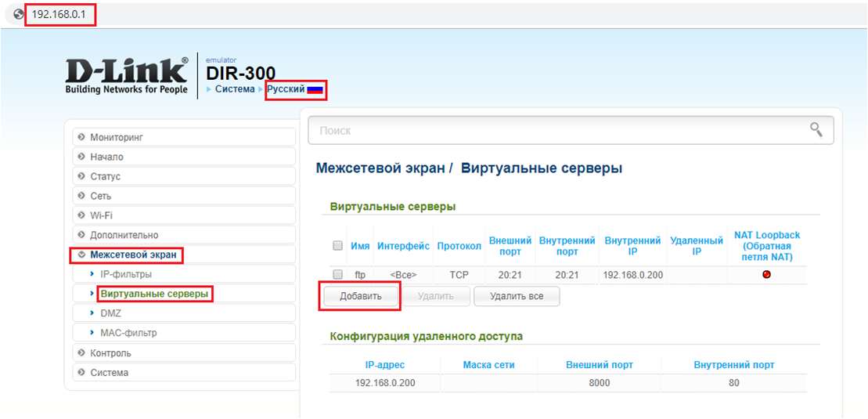Click the D-Link logo
This screenshot has width=868, height=419.
pos(127,75)
